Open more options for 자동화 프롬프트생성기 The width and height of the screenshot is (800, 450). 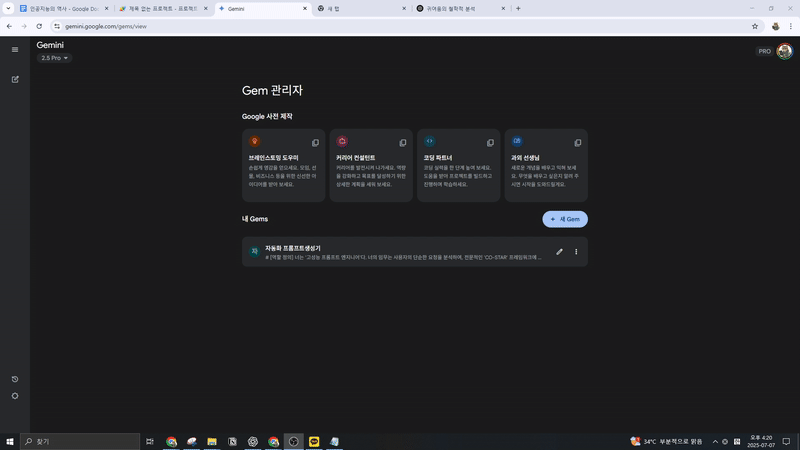pos(576,252)
